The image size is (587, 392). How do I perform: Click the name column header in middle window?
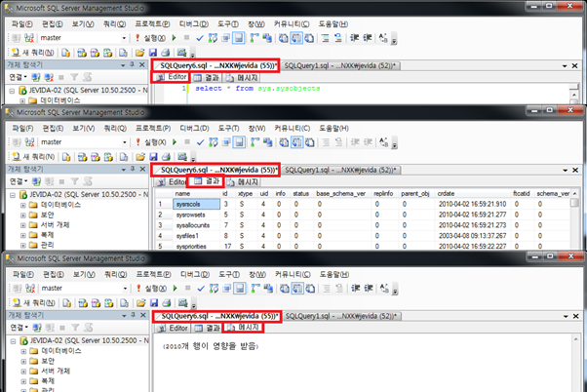[197, 194]
